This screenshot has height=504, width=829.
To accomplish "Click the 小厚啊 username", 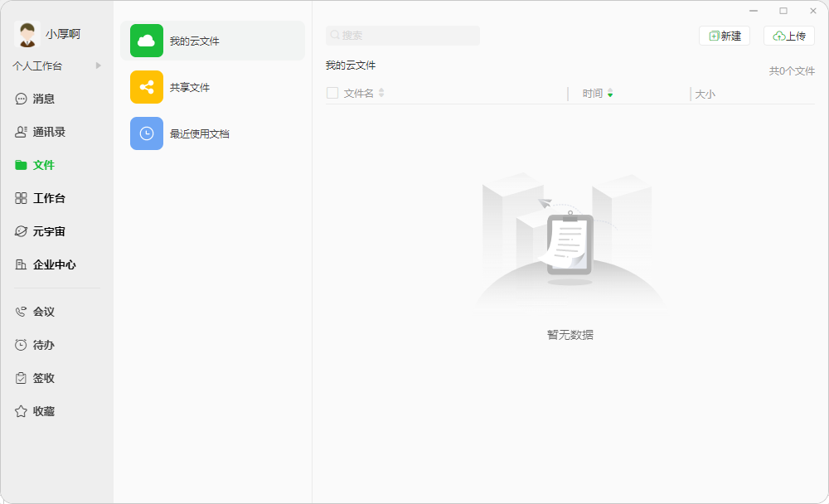I will 63,34.
